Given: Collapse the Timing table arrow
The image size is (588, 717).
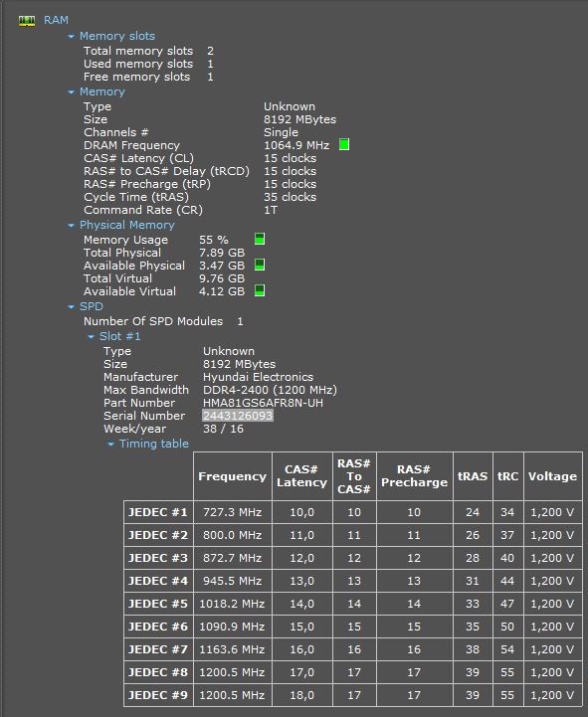Looking at the screenshot, I should [x=110, y=444].
